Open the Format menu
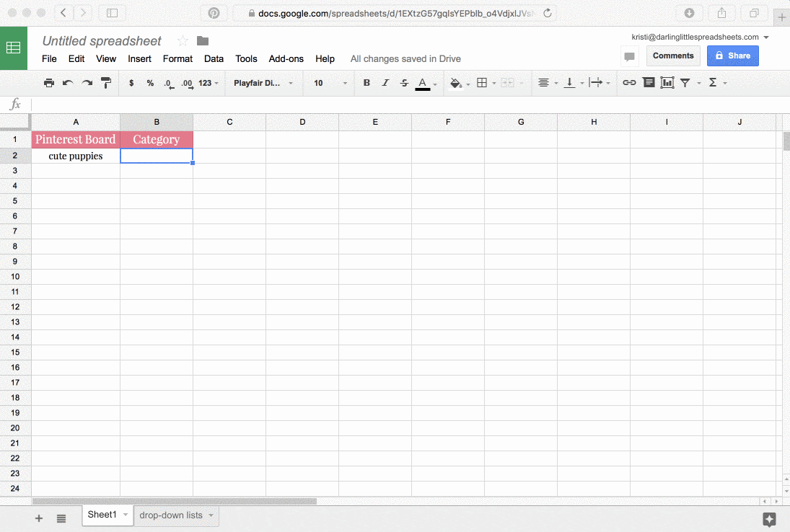Viewport: 790px width, 532px height. point(177,59)
